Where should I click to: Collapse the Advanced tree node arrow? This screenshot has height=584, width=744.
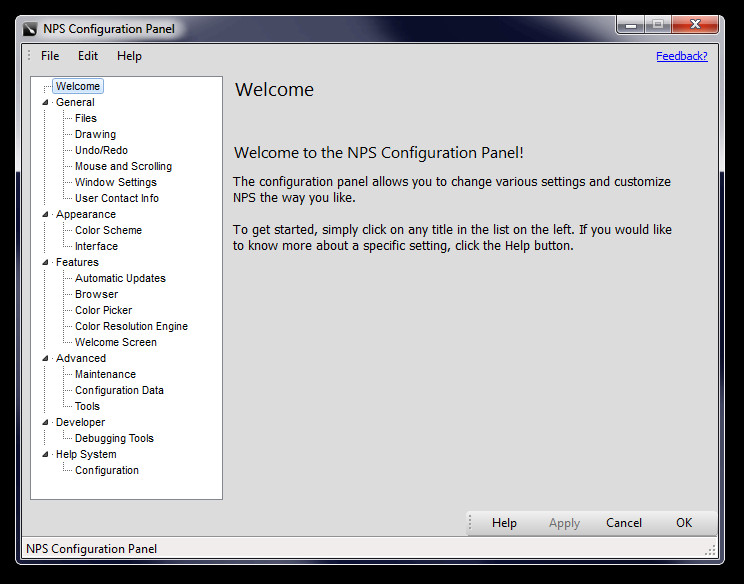(x=45, y=358)
